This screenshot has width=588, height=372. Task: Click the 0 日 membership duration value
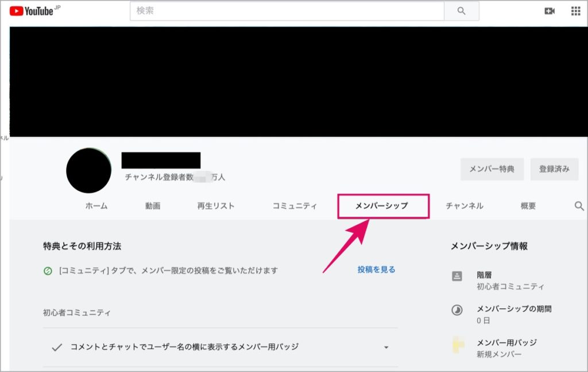tap(483, 321)
